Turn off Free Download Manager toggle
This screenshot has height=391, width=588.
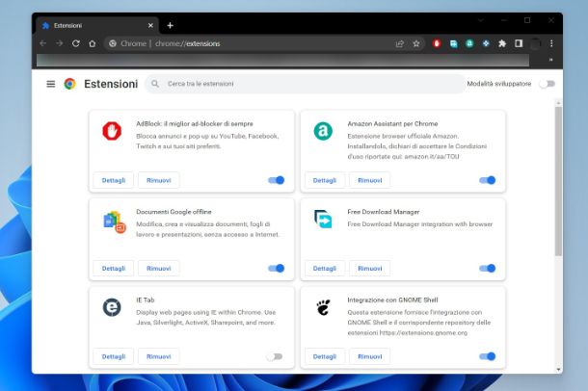tap(488, 268)
